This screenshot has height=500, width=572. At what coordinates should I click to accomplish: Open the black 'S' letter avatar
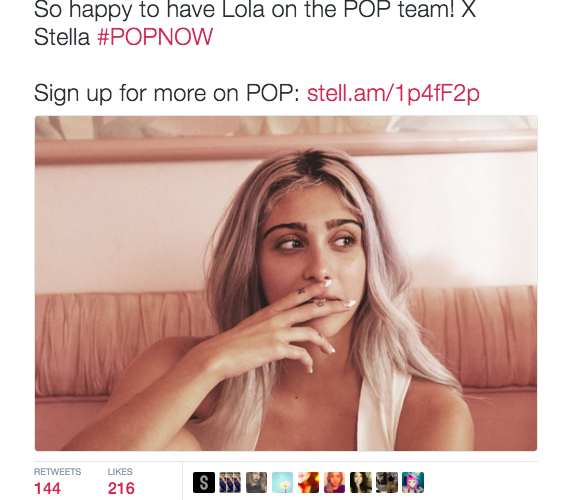pos(204,482)
